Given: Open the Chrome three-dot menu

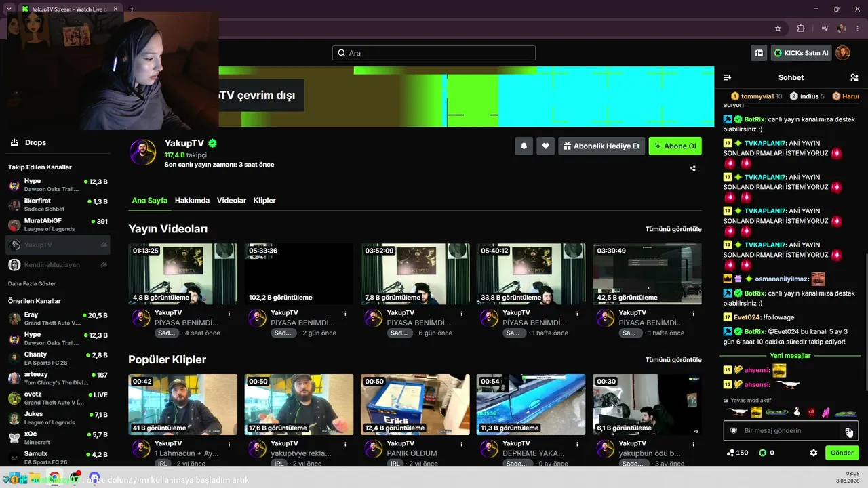Looking at the screenshot, I should pyautogui.click(x=858, y=28).
